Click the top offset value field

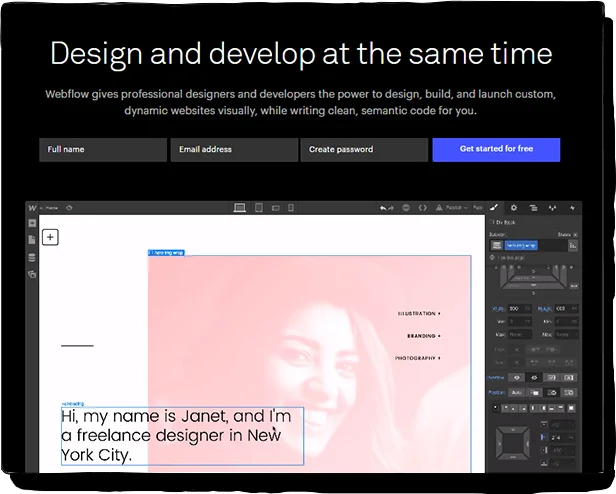click(x=562, y=424)
